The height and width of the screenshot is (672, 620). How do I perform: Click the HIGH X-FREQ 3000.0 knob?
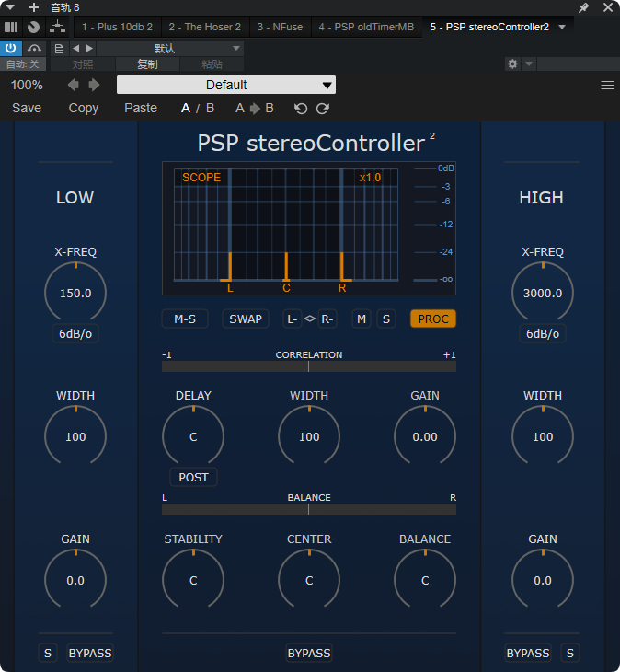pyautogui.click(x=543, y=293)
